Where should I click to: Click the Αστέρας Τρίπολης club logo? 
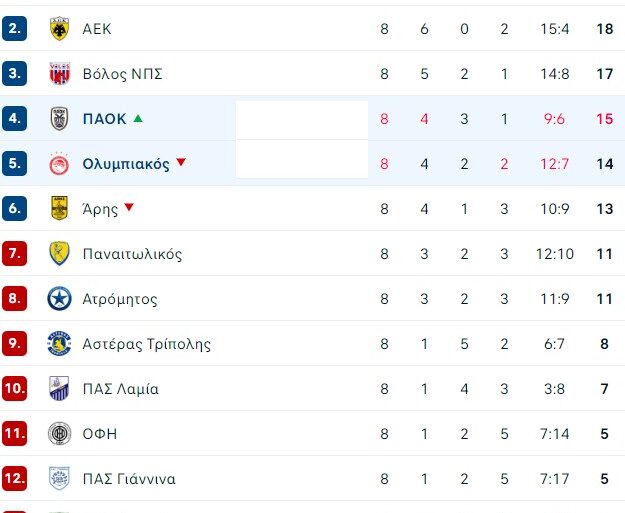point(60,344)
